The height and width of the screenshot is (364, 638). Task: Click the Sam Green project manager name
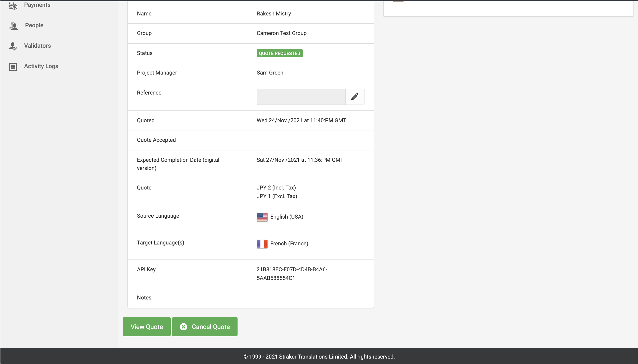[270, 73]
